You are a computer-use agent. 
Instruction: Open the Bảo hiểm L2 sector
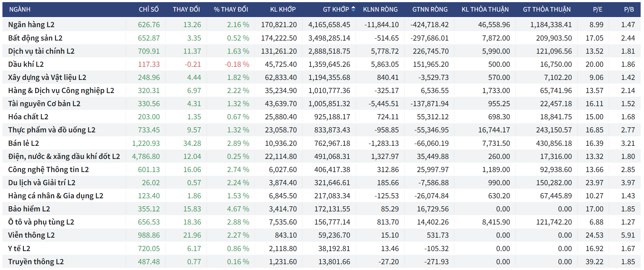click(29, 209)
